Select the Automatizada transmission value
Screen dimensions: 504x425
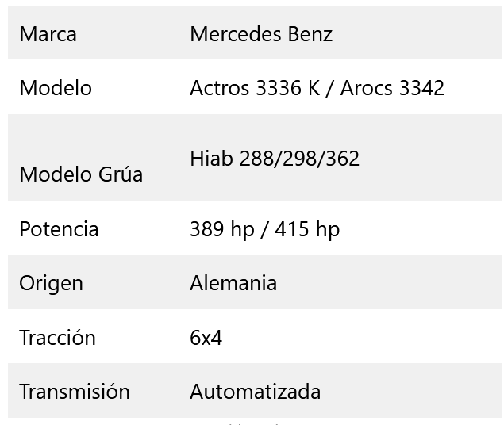pyautogui.click(x=255, y=392)
